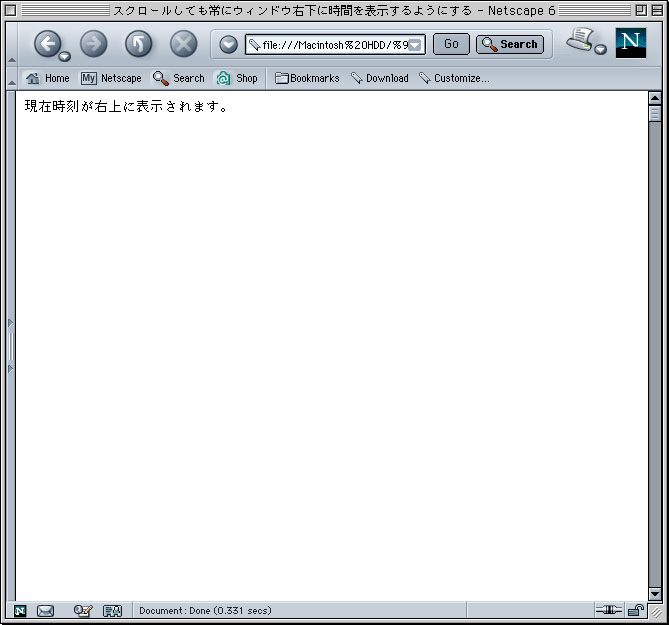
Task: Collapse the navigation toolbar grippy
Action: click(x=12, y=44)
